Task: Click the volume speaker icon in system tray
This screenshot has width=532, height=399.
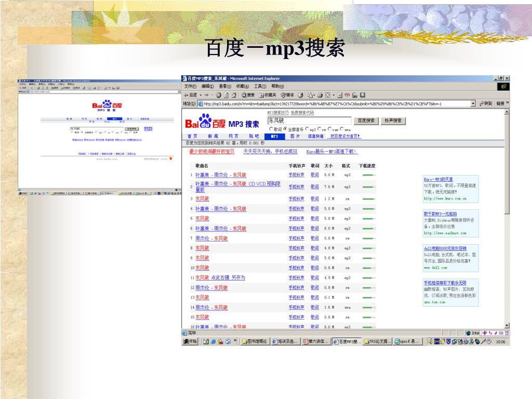Action: 430,342
